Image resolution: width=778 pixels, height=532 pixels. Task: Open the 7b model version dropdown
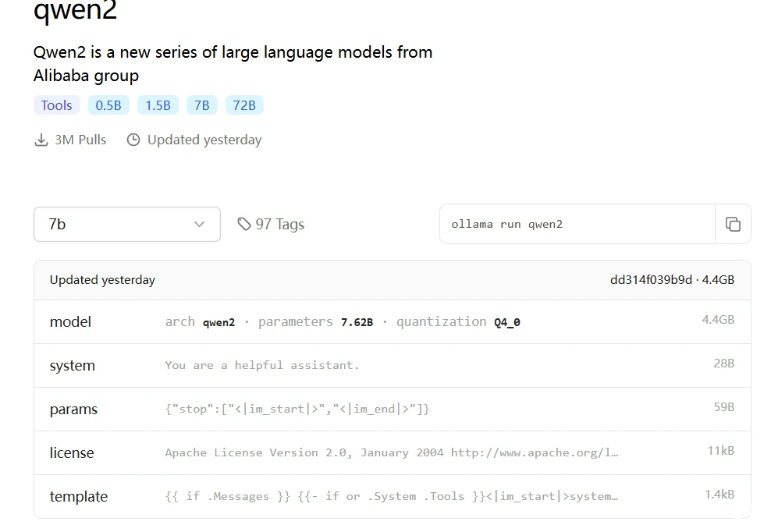[127, 224]
